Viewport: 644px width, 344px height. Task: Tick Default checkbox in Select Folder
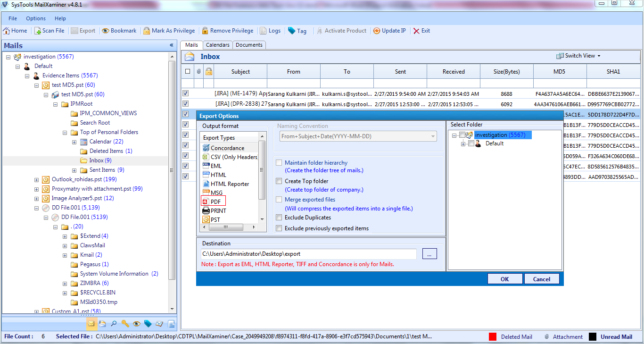click(x=471, y=144)
